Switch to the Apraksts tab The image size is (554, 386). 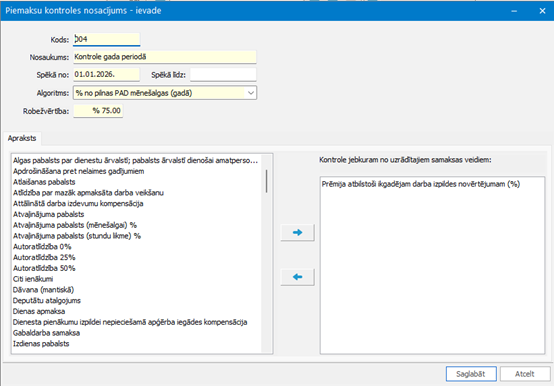[x=22, y=138]
